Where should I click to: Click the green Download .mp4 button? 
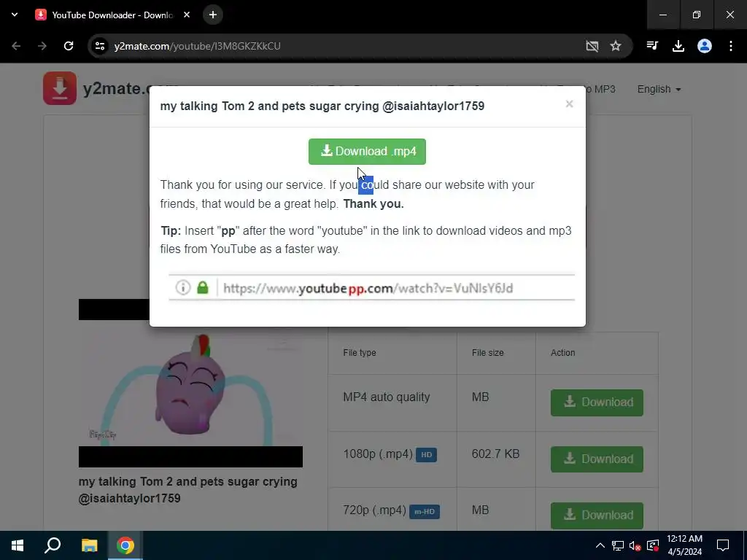[x=367, y=152]
